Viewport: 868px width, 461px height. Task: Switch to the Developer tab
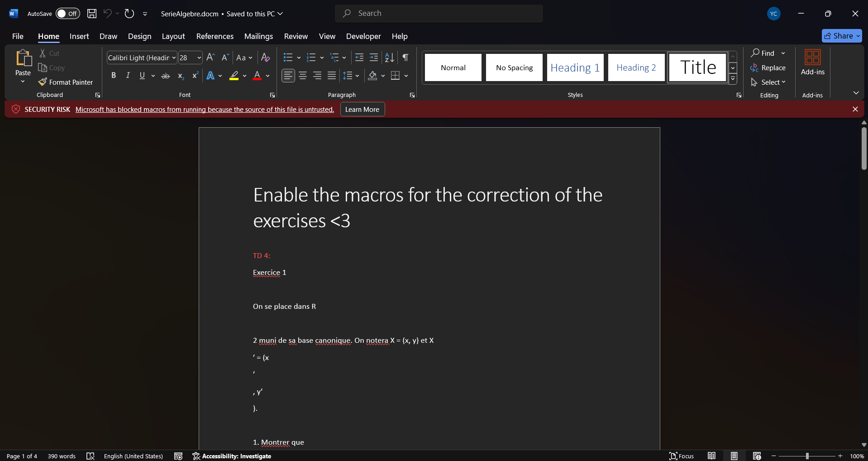(363, 36)
